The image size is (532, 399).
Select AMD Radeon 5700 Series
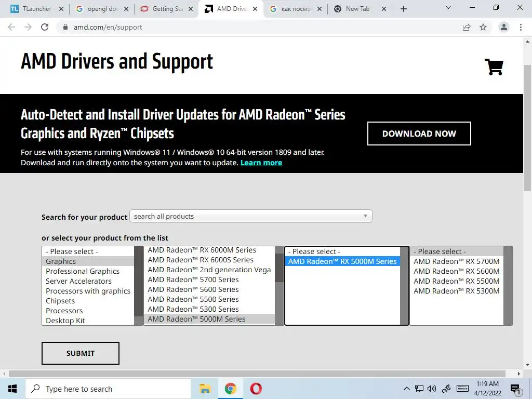[x=209, y=280]
